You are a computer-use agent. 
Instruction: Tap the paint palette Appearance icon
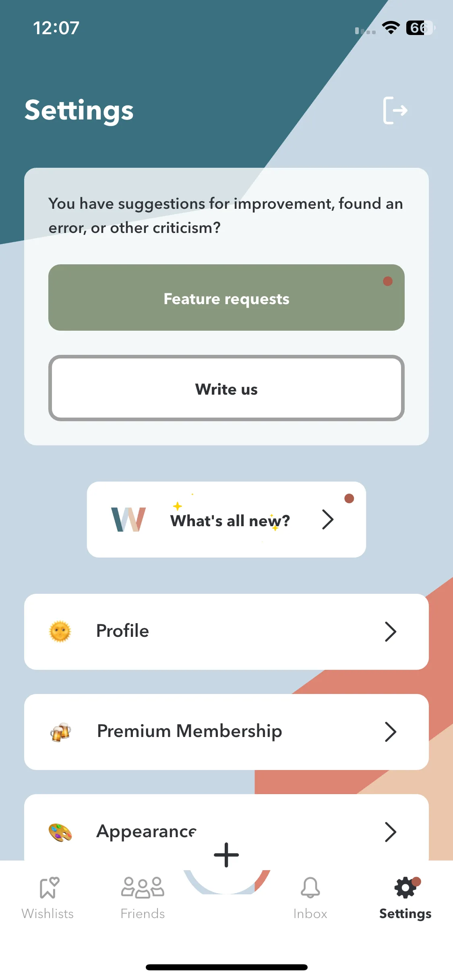pos(60,832)
